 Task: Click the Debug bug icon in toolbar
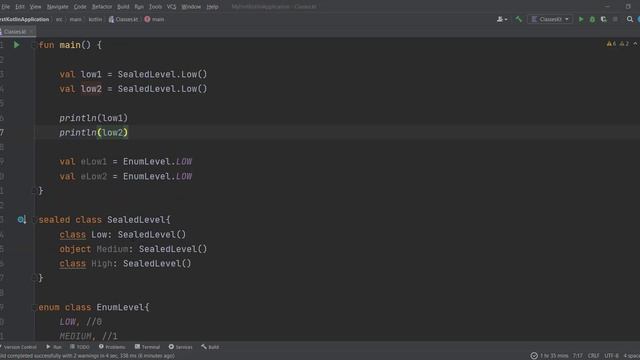pos(592,19)
